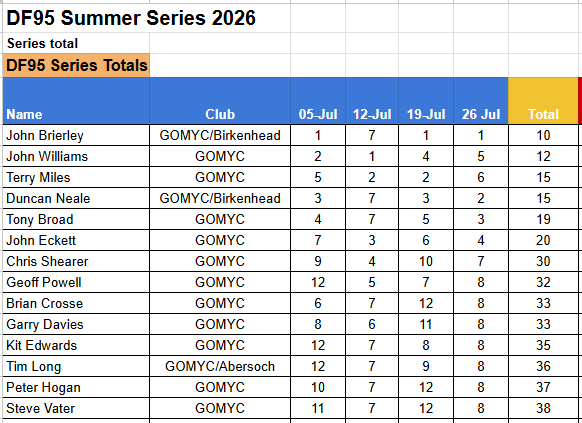582x423 pixels.
Task: Select Tony Broad's total 19 cell
Action: pos(543,219)
